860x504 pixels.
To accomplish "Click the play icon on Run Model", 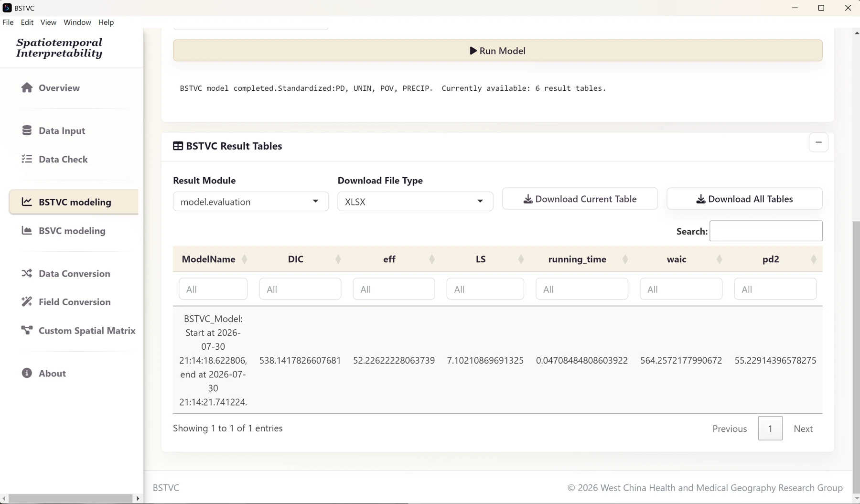I will [x=473, y=51].
